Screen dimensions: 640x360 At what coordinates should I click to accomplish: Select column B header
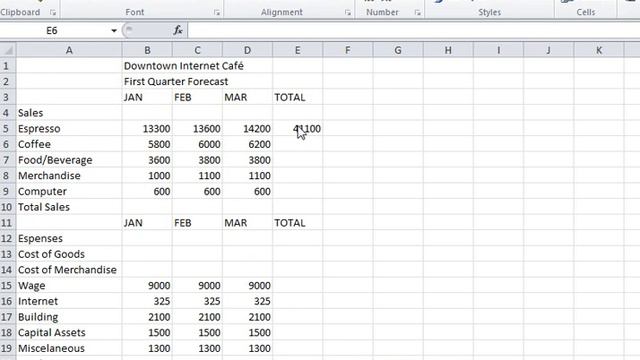point(147,50)
